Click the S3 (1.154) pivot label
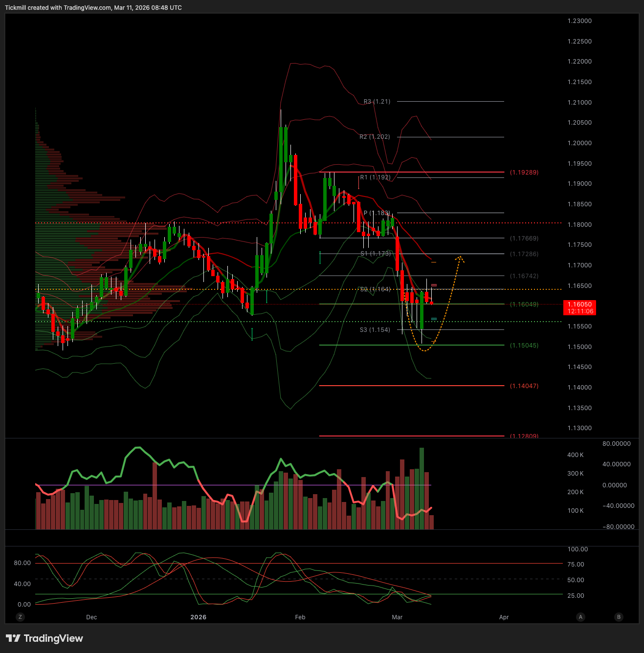This screenshot has width=644, height=653. (375, 330)
